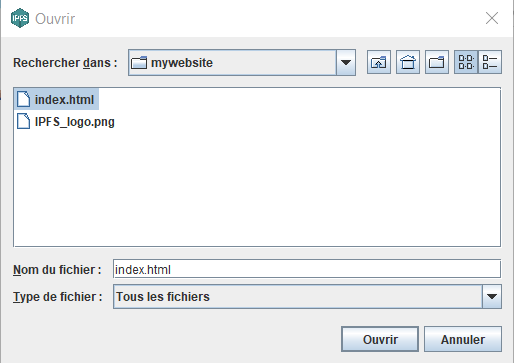The width and height of the screenshot is (514, 363).
Task: Click the Ouvrir button
Action: click(380, 339)
